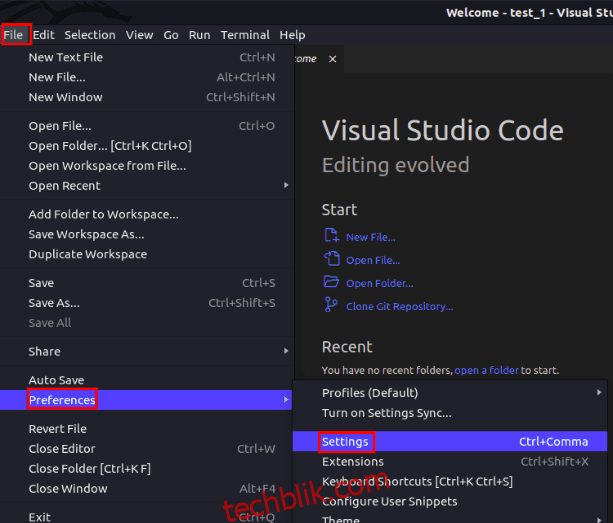Viewport: 613px width, 523px height.
Task: Click the Open Folder icon under Start
Action: point(331,282)
